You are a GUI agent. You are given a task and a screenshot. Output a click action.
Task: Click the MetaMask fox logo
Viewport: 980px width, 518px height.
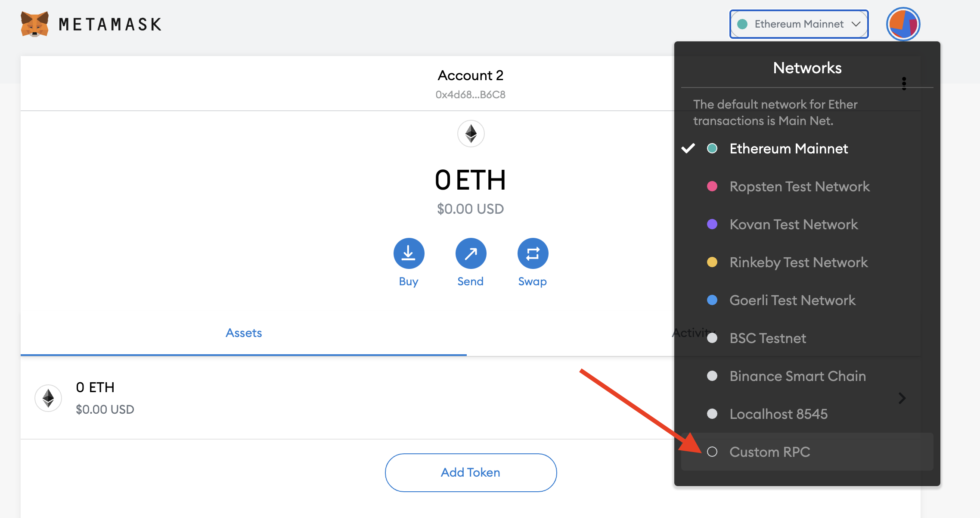click(x=34, y=24)
